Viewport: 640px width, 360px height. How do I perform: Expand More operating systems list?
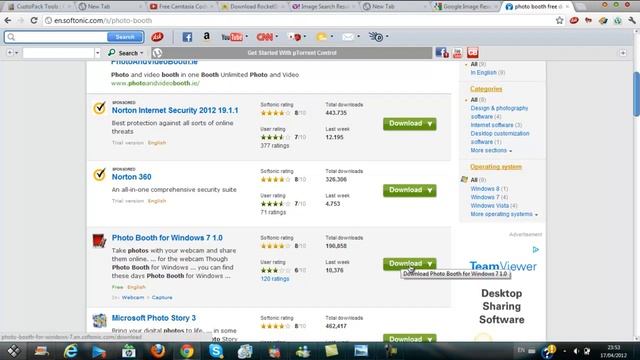tap(504, 214)
